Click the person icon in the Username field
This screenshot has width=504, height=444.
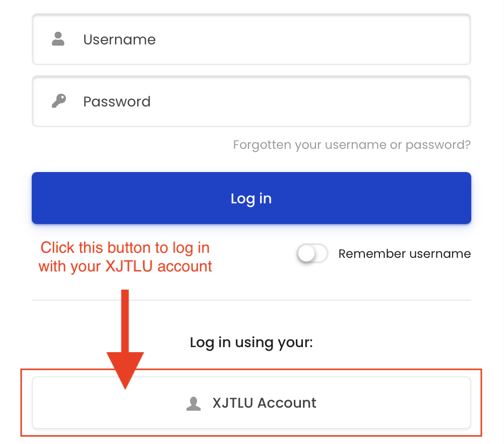tap(58, 38)
